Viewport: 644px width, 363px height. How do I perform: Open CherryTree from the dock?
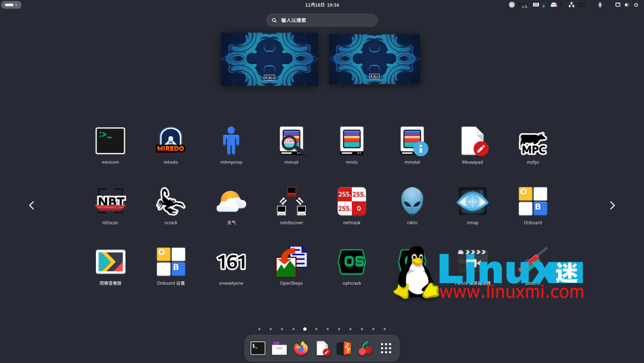(365, 348)
